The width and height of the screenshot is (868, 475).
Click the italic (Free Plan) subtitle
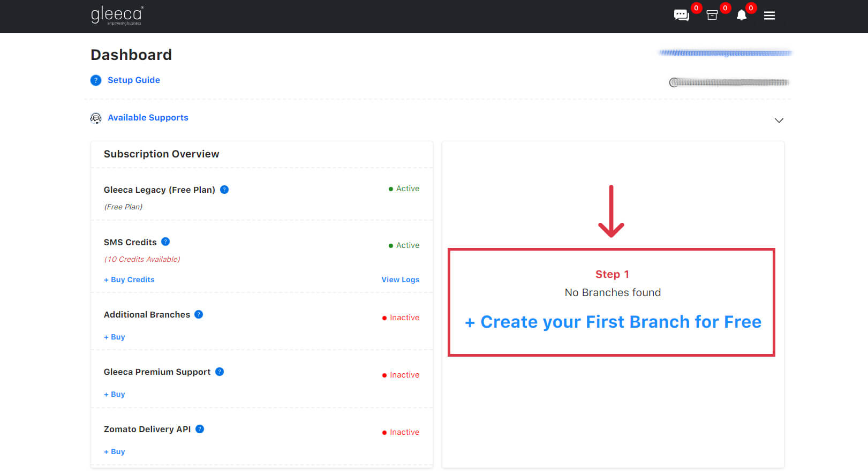[123, 207]
